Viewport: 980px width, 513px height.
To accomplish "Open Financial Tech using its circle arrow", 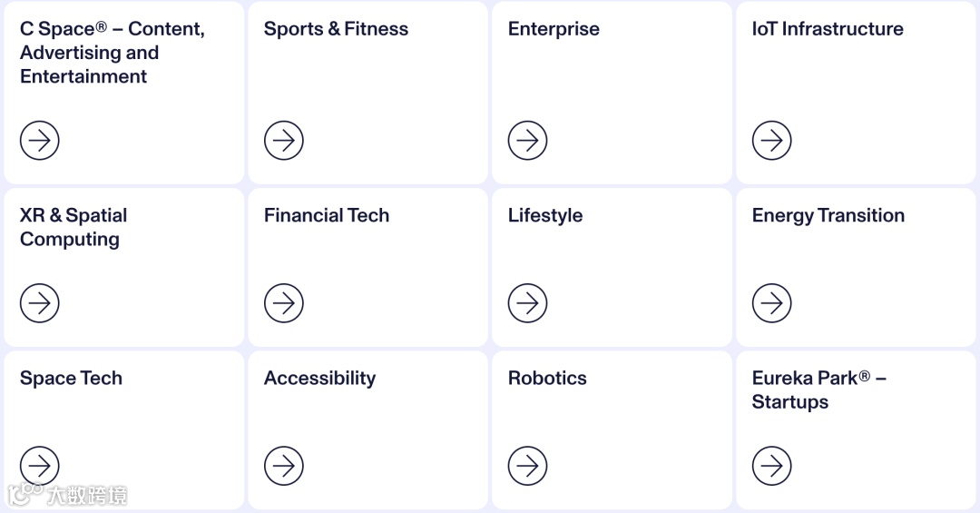I will 284,303.
